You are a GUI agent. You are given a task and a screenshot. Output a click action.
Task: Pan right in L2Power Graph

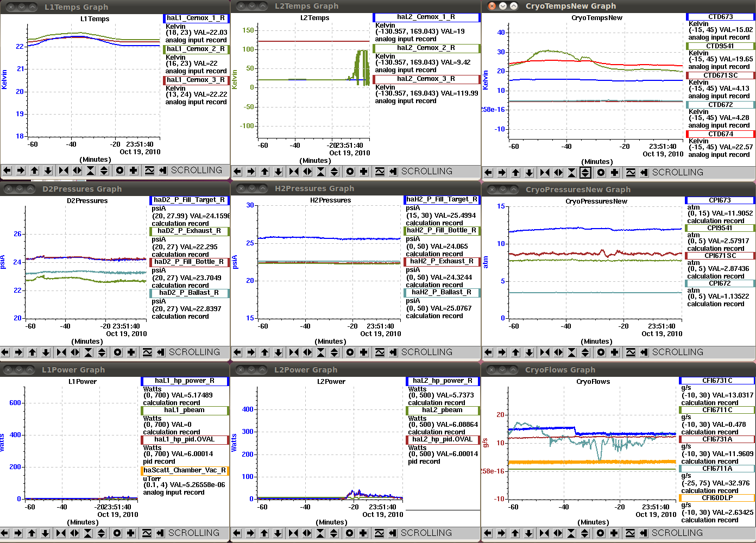tap(250, 533)
